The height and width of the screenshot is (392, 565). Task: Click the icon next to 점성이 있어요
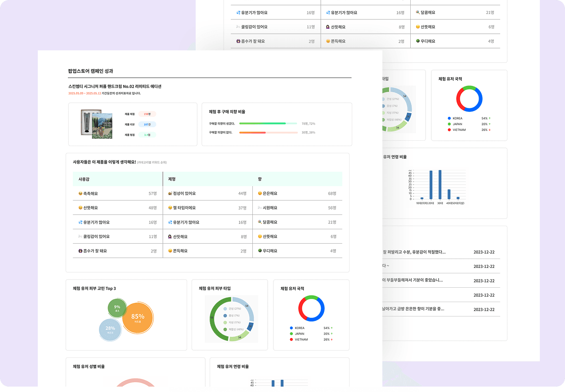coord(170,193)
